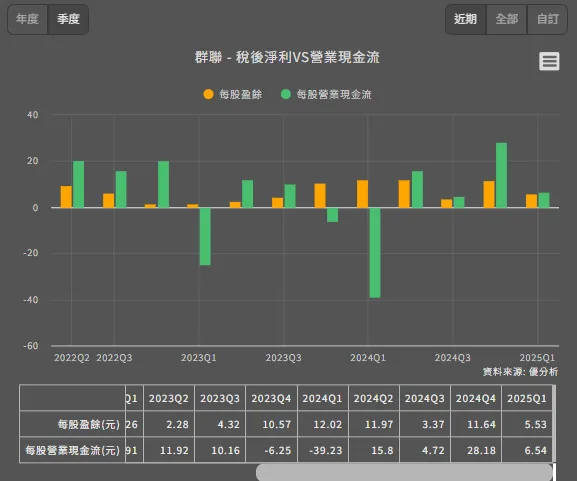Viewport: 577px width, 481px height.
Task: Click the 3.37 earnings cell
Action: 425,424
